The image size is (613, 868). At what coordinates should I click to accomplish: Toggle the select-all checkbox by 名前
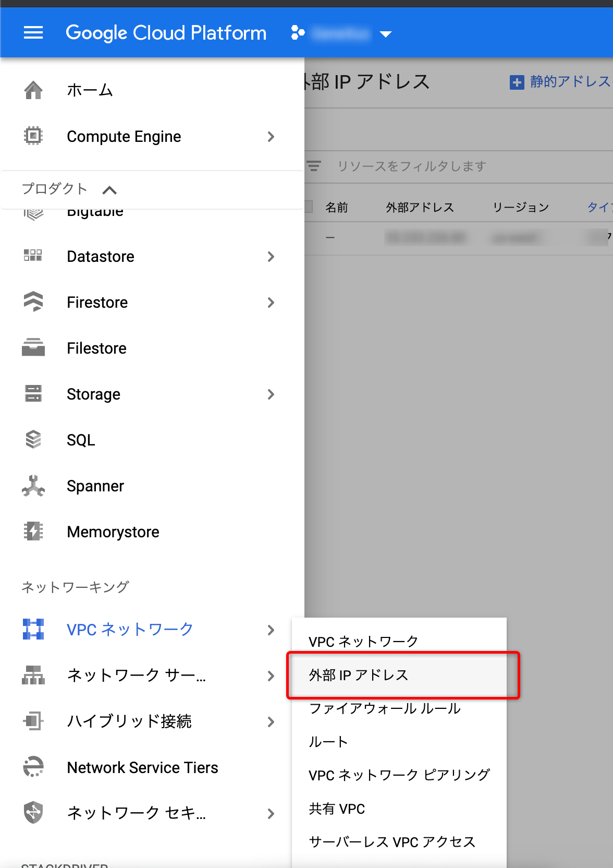[308, 207]
